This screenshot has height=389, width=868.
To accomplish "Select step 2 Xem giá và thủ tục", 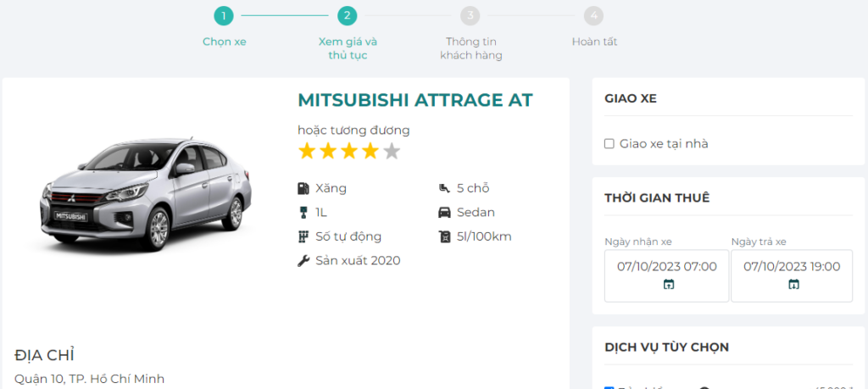I will (x=347, y=15).
